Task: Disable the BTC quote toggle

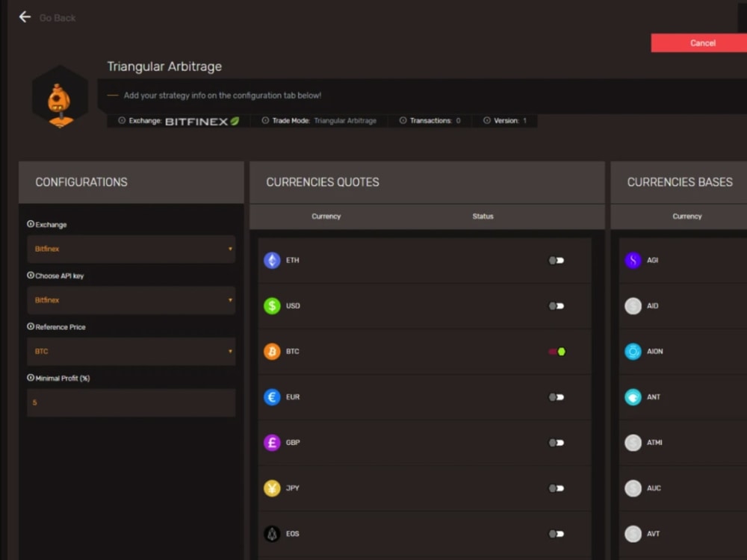Action: 557,352
